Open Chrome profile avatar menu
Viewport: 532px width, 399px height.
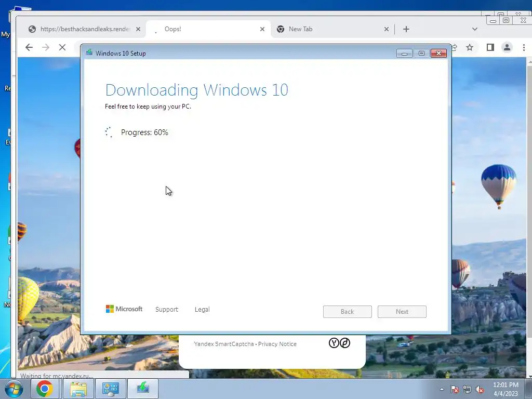507,47
